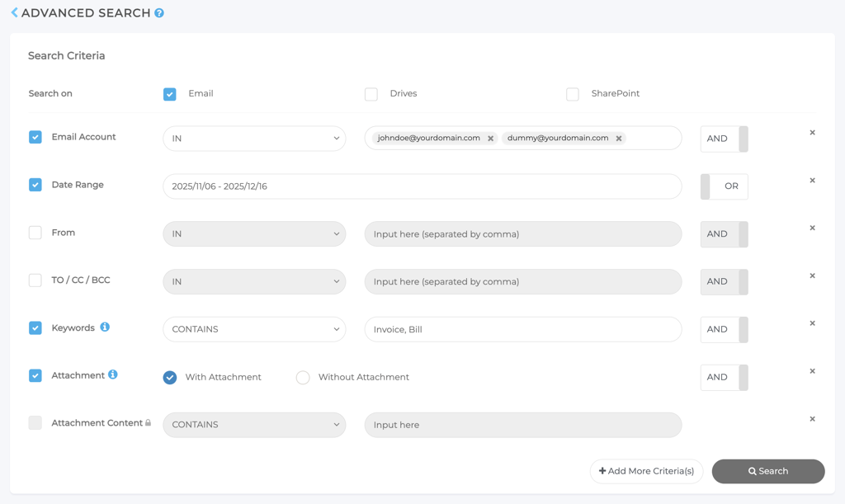Click the Search button
845x504 pixels.
click(767, 471)
